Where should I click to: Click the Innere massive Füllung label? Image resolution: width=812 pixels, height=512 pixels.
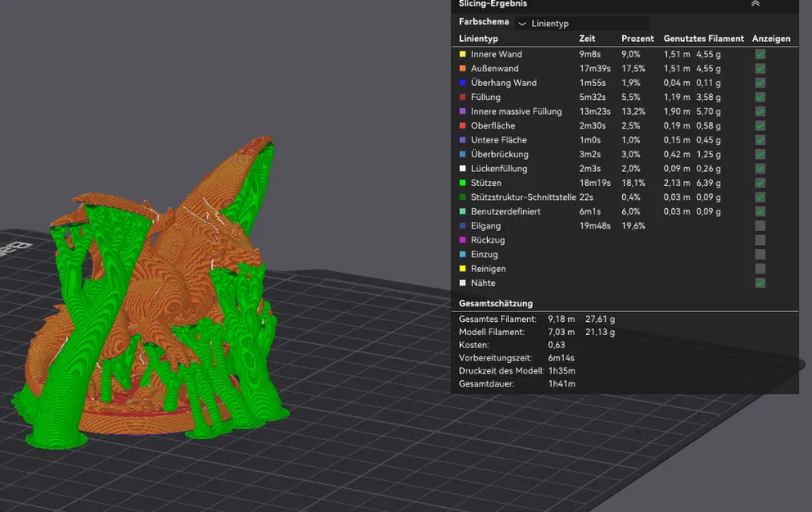[x=516, y=111]
